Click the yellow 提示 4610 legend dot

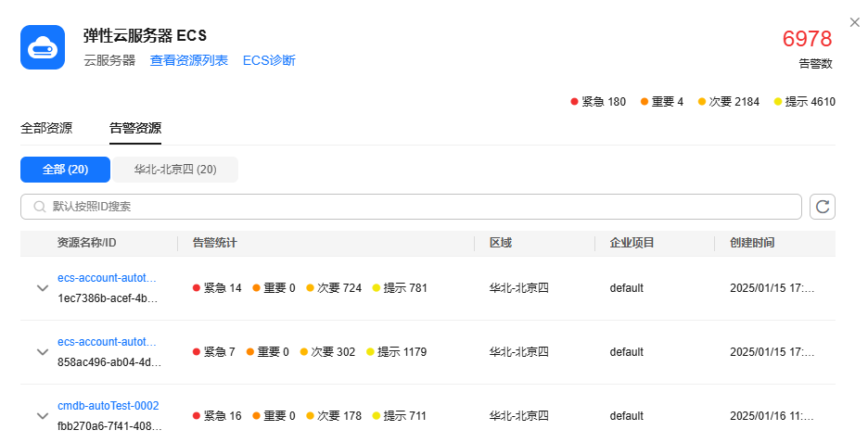click(x=778, y=102)
